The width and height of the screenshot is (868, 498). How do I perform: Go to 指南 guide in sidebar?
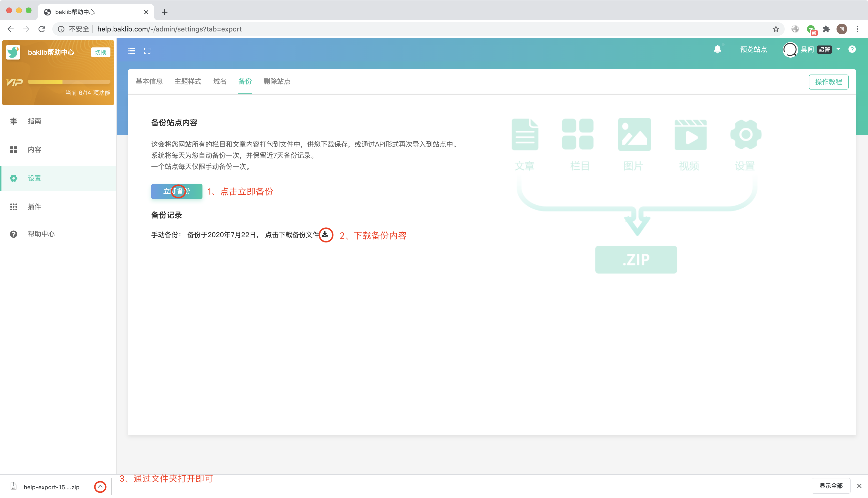point(34,121)
